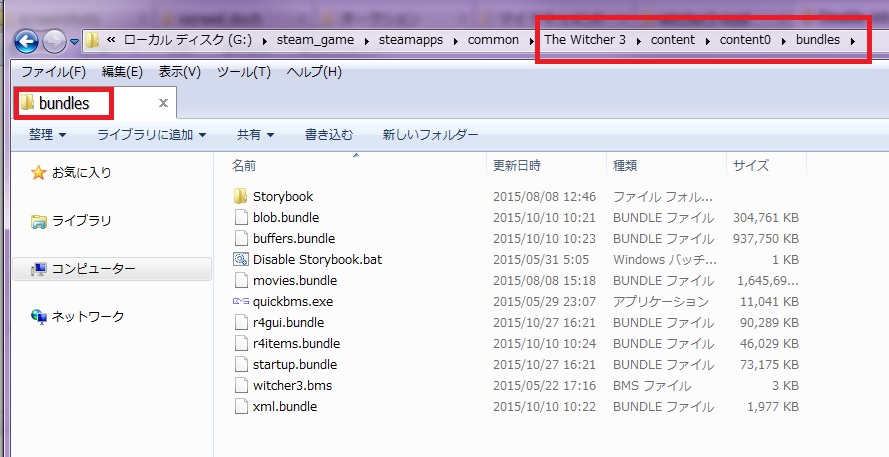The image size is (889, 457).
Task: Click Disable Storybook.bat gear icon
Action: [241, 260]
